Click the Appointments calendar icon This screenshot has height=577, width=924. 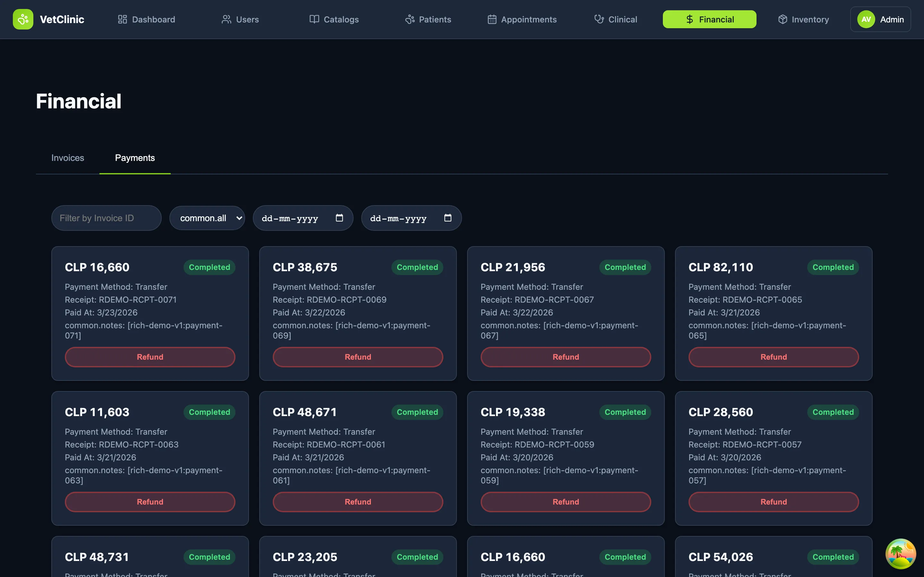492,20
